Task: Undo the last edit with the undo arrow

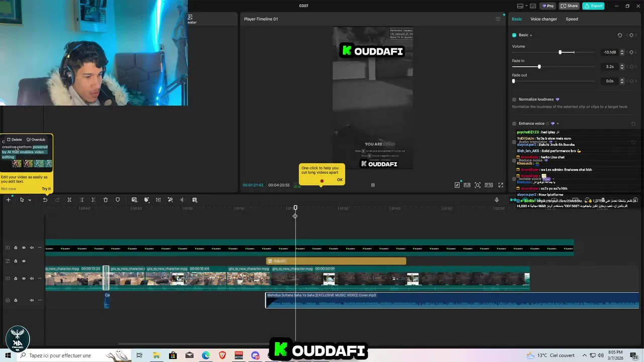Action: click(45, 200)
